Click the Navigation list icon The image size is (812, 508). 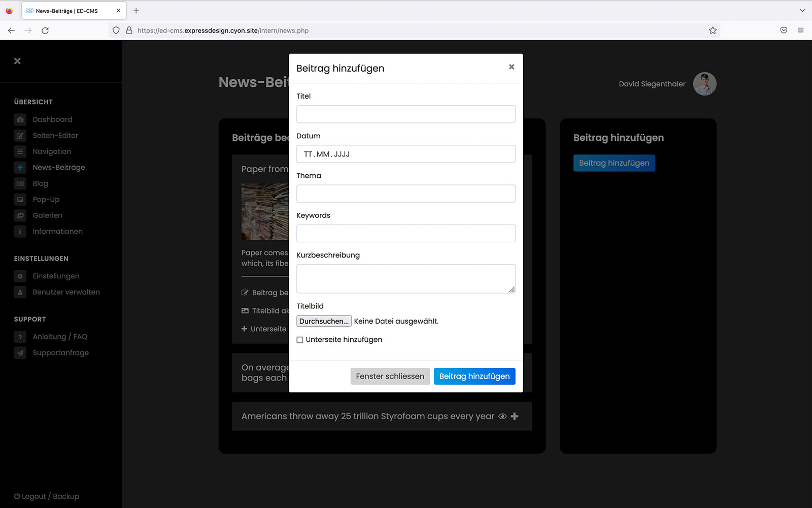(20, 151)
